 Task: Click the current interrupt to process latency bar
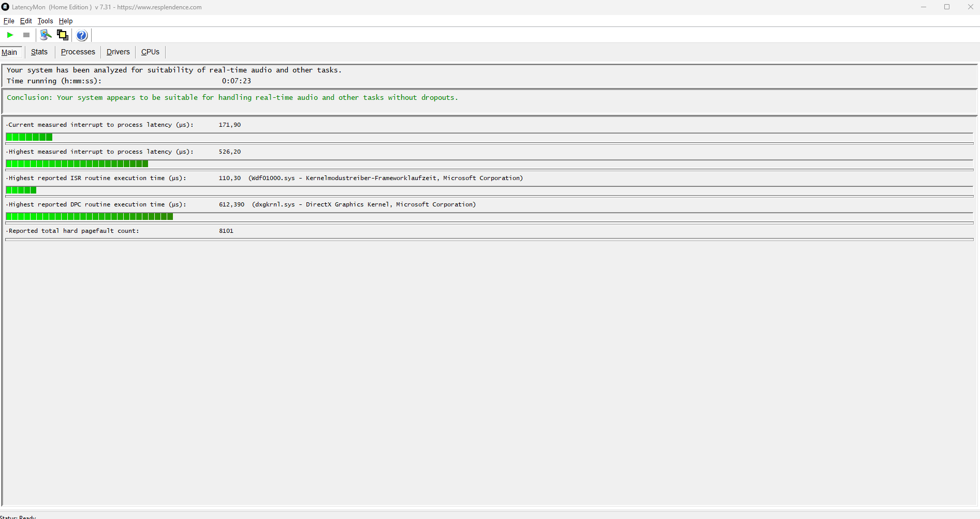tap(489, 137)
